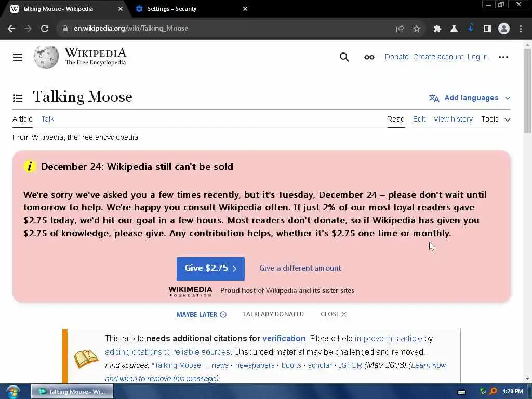The image size is (532, 399).
Task: Expand the Tools dropdown menu
Action: 496,119
